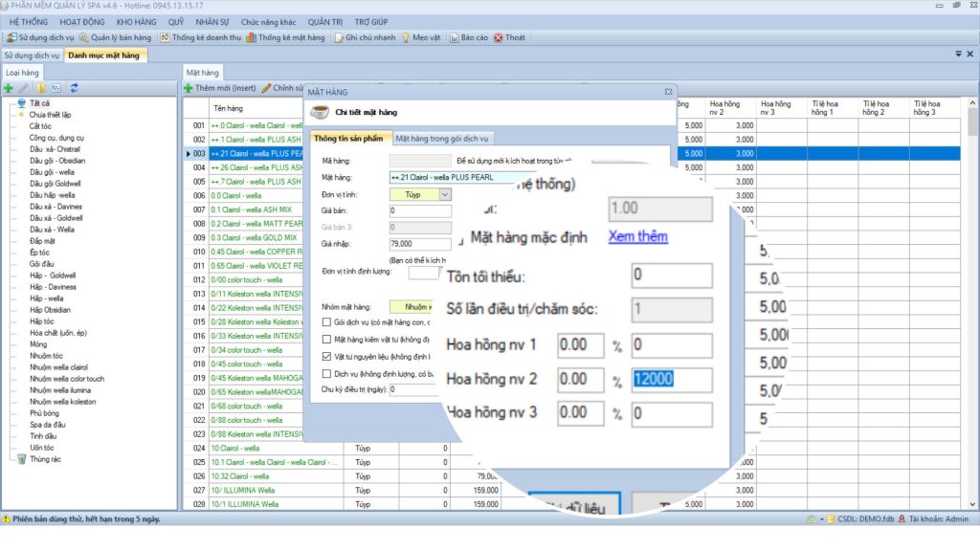This screenshot has height=551, width=980.
Task: Click the Giá nhập input field
Action: pos(420,244)
